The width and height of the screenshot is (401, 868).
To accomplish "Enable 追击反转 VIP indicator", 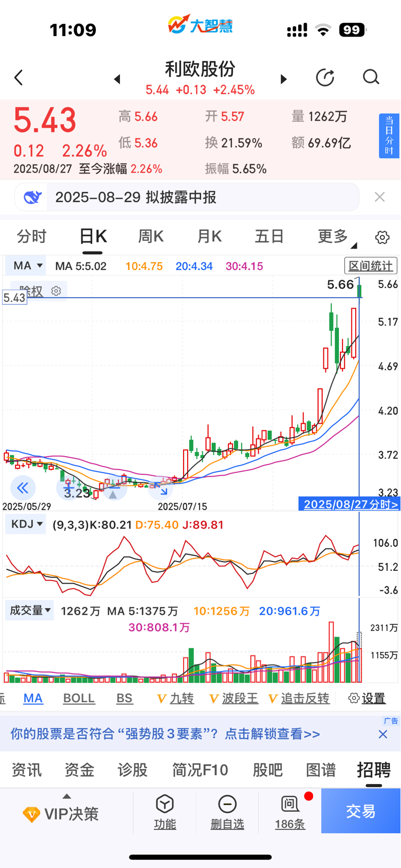I will tap(299, 698).
